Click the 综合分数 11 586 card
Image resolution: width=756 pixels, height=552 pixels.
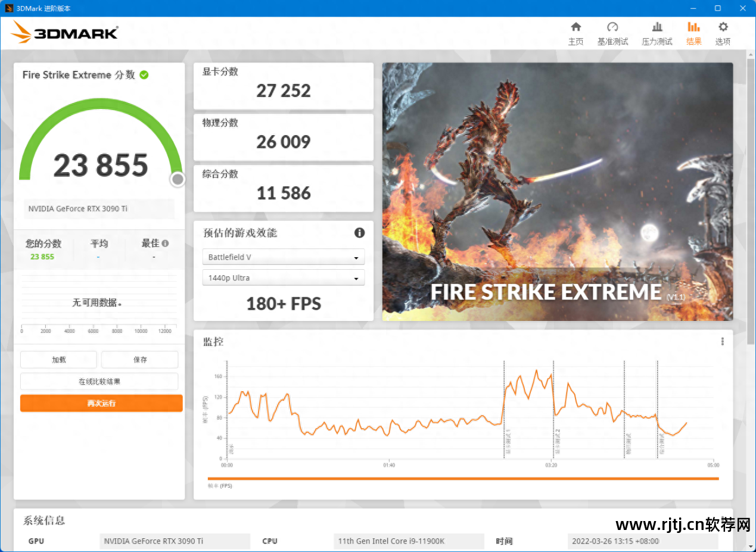click(x=284, y=189)
